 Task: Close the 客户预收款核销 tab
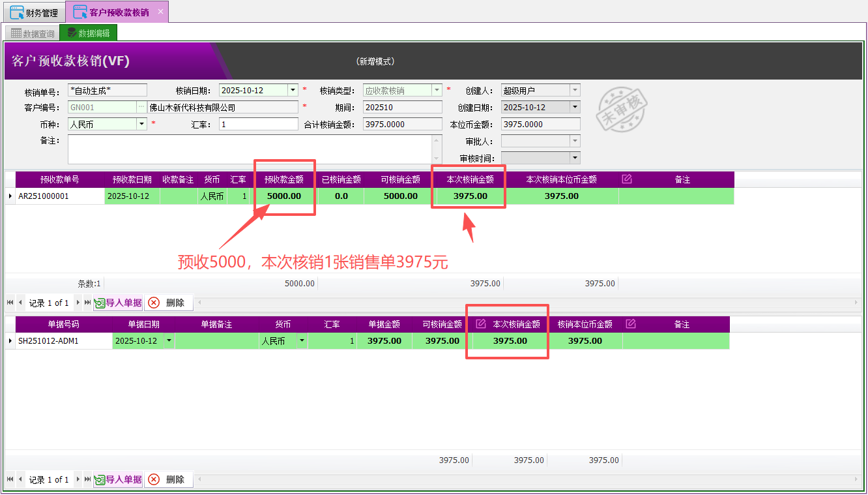pos(160,12)
